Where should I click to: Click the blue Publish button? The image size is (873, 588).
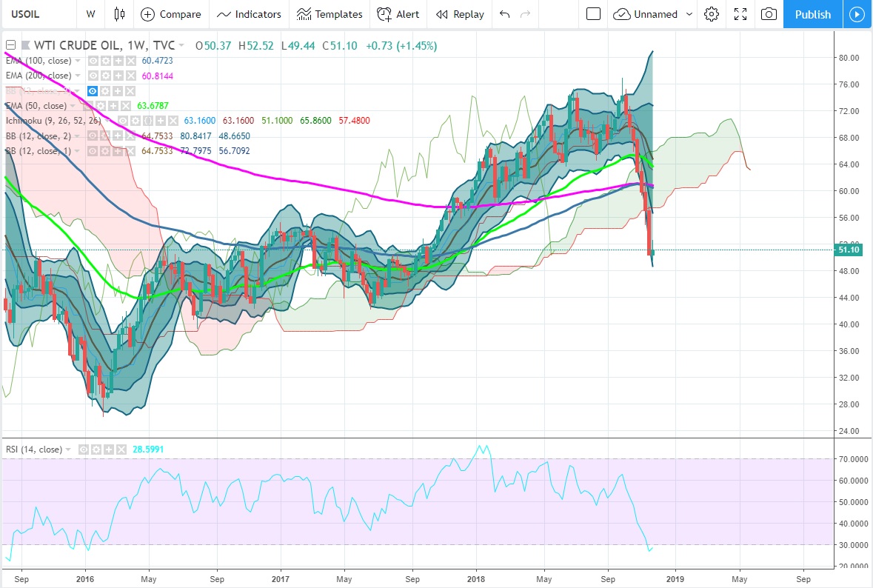point(812,14)
